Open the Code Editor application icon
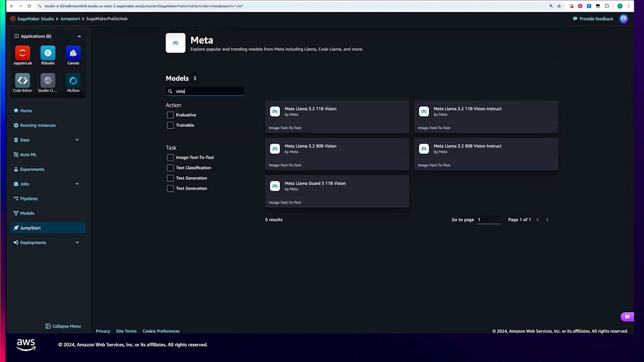This screenshot has width=644, height=362. point(23,80)
